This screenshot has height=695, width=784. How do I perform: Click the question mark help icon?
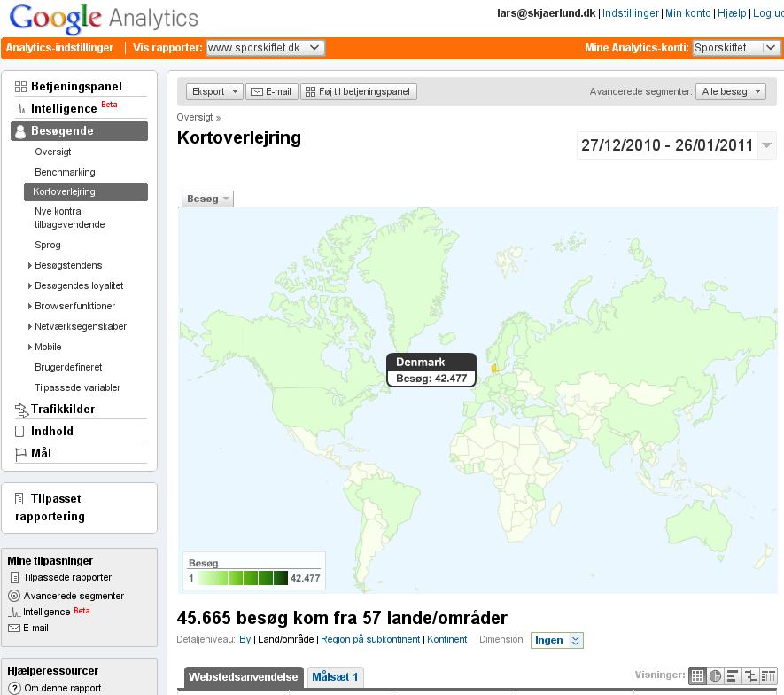[x=15, y=689]
